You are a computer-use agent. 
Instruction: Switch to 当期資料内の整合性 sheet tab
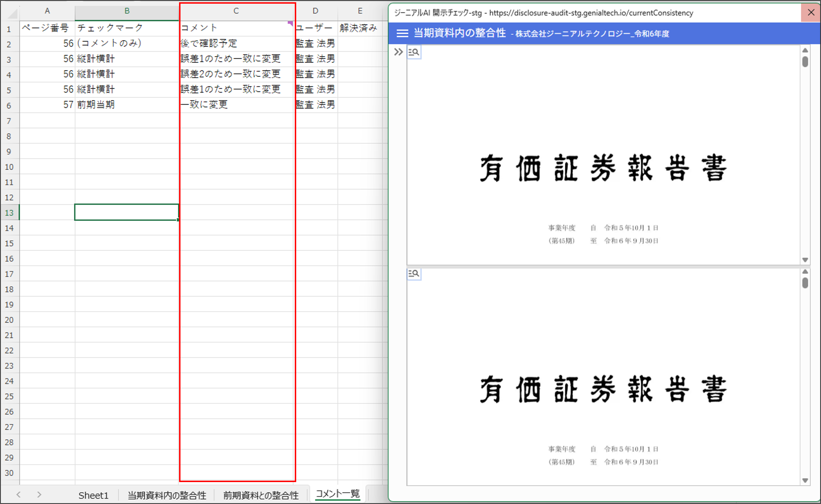point(167,495)
